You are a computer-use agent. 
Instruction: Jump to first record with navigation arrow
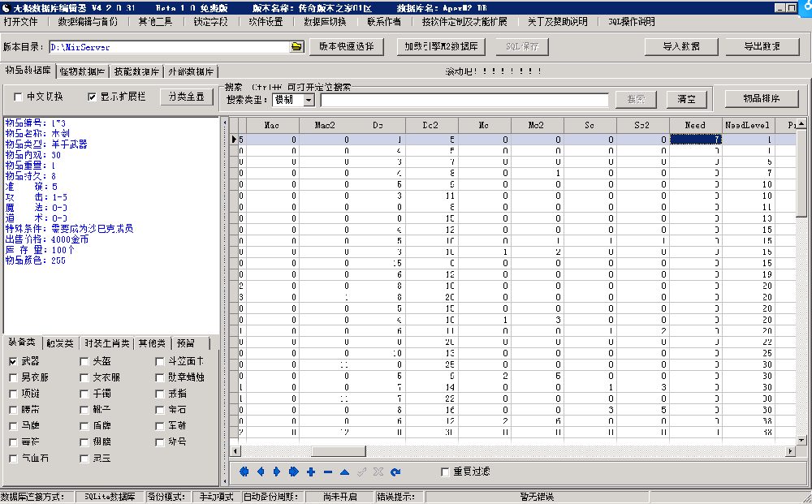[x=244, y=471]
